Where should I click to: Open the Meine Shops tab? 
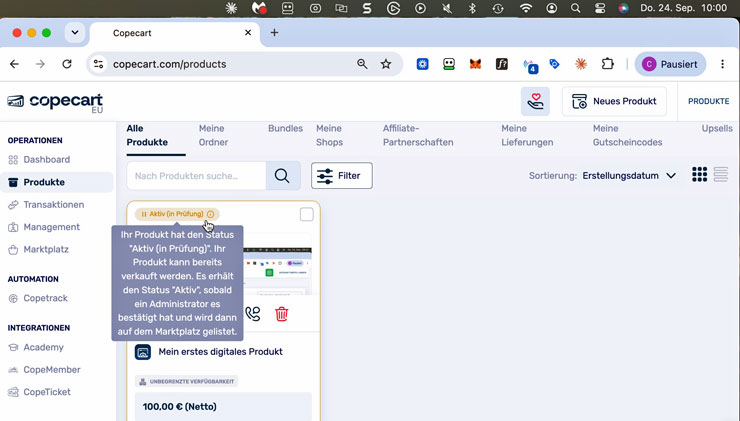pos(329,135)
